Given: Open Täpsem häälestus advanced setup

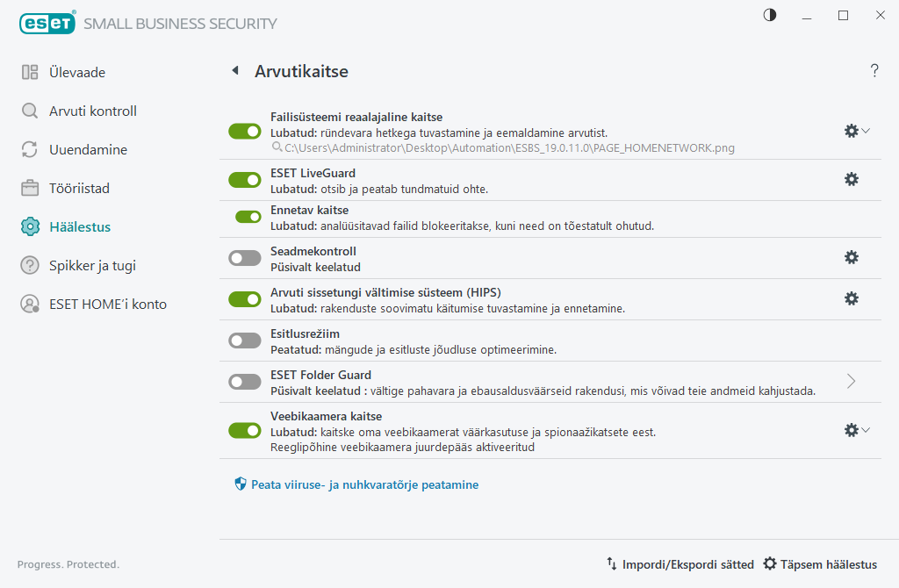Looking at the screenshot, I should [820, 564].
